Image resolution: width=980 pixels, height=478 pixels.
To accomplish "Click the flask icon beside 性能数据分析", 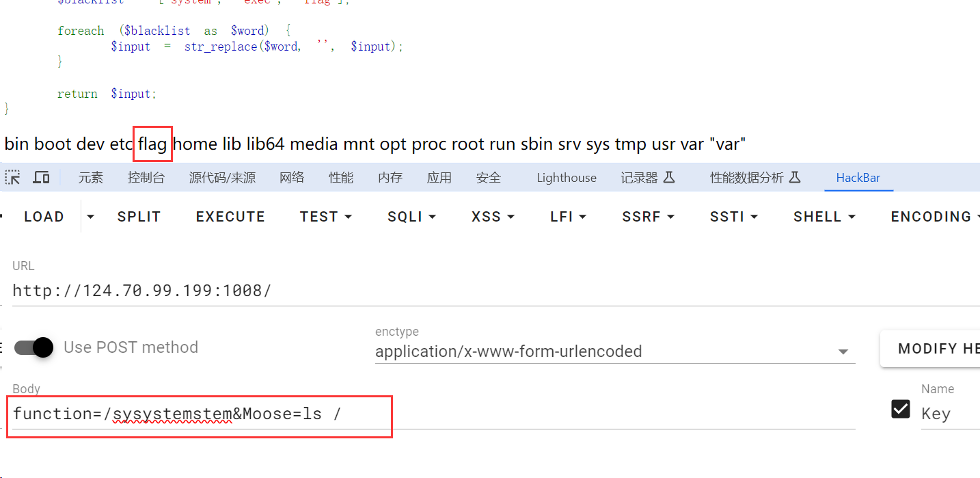I will coord(794,178).
